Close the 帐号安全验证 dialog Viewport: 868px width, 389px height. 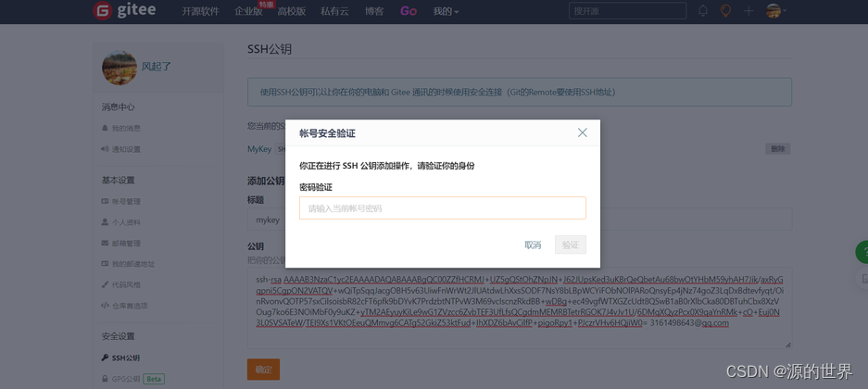pos(583,132)
